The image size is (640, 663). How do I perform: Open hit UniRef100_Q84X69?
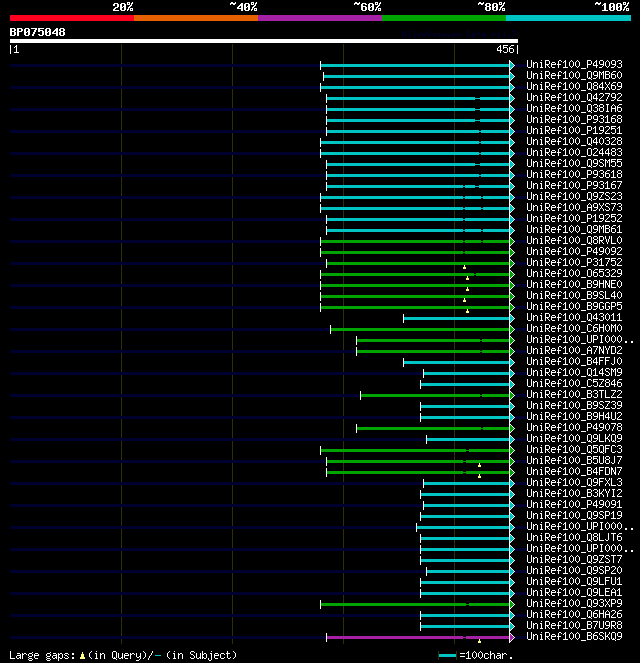[574, 86]
